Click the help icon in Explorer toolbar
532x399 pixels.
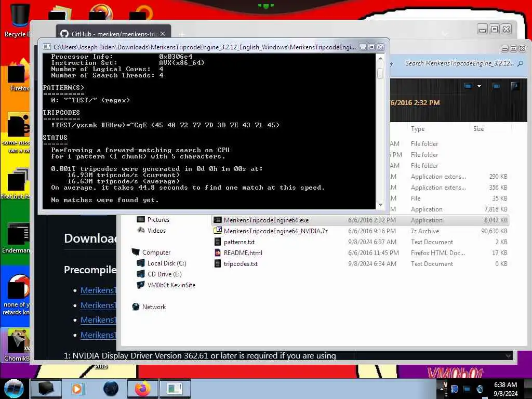point(515,86)
